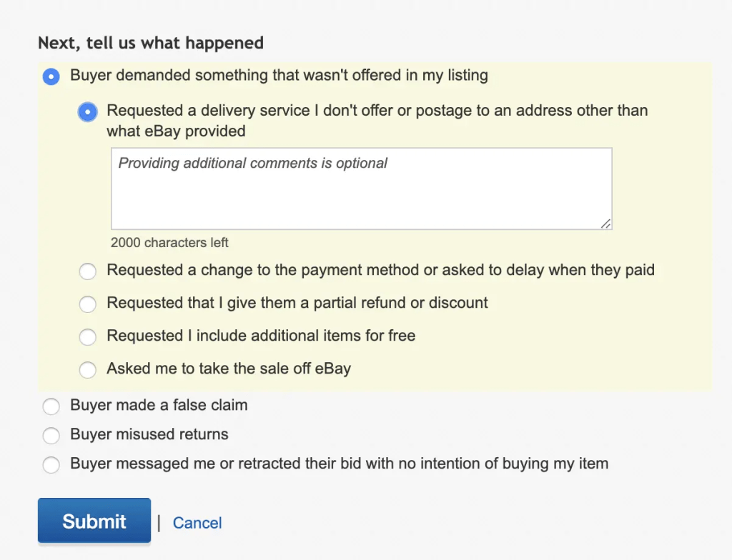This screenshot has width=732, height=560.
Task: Click the 'Next, tell us what happened' heading
Action: (151, 43)
